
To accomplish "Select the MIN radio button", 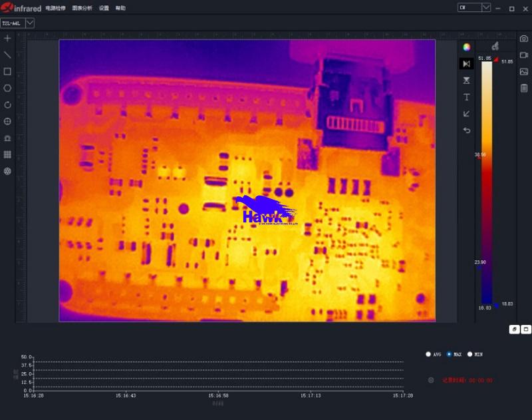I will click(470, 354).
